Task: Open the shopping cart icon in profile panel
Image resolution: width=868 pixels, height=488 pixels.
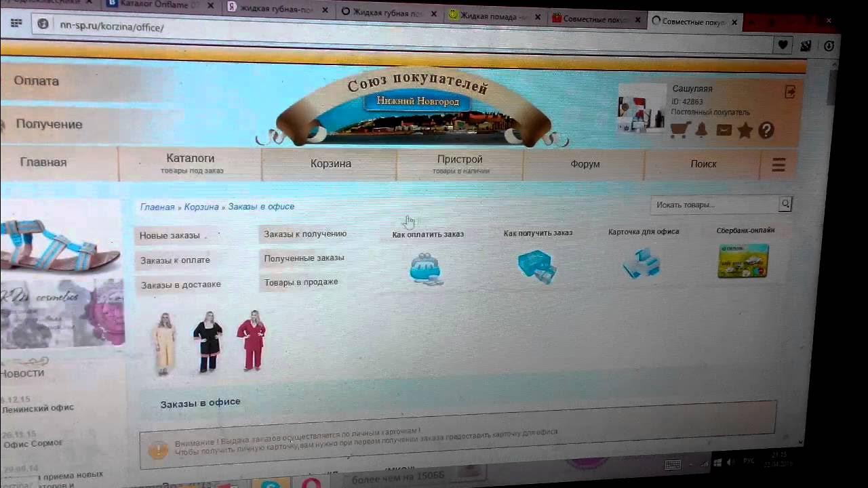Action: pos(679,130)
